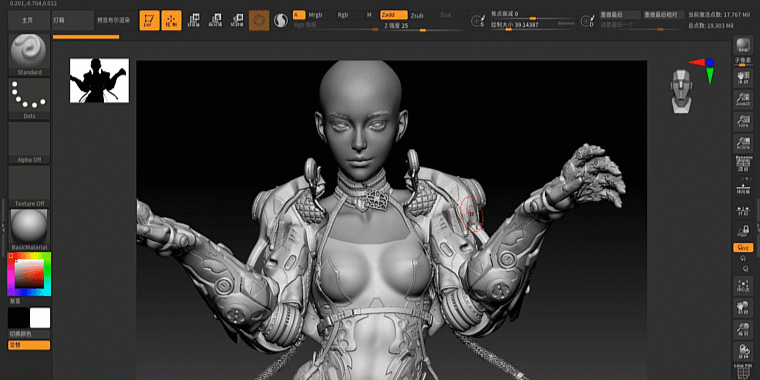Toggle the Gizmo 3D icon
The image size is (760, 380).
pos(259,20)
